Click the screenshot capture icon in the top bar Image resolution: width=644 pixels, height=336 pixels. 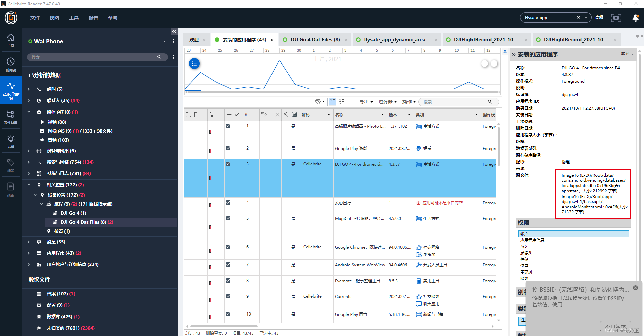tap(616, 18)
